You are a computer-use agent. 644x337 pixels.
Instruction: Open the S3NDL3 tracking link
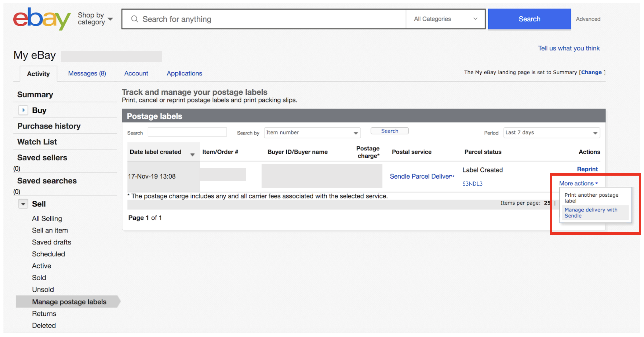pyautogui.click(x=472, y=184)
